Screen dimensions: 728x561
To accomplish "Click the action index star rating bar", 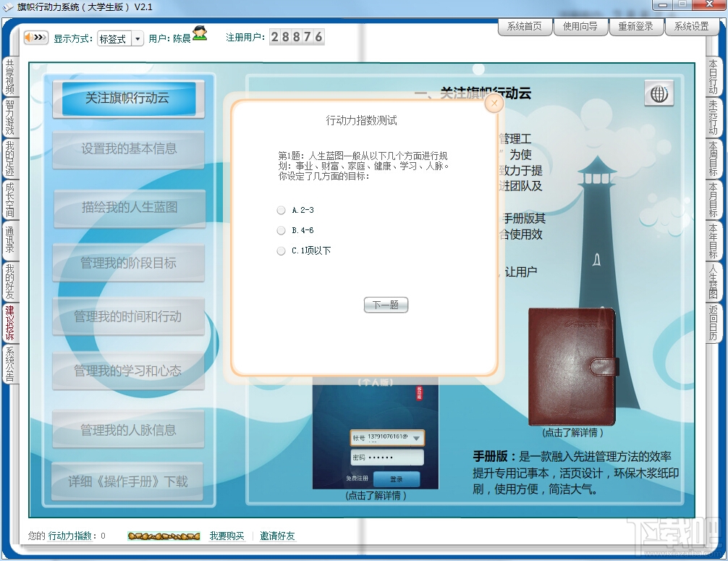I will pos(164,536).
